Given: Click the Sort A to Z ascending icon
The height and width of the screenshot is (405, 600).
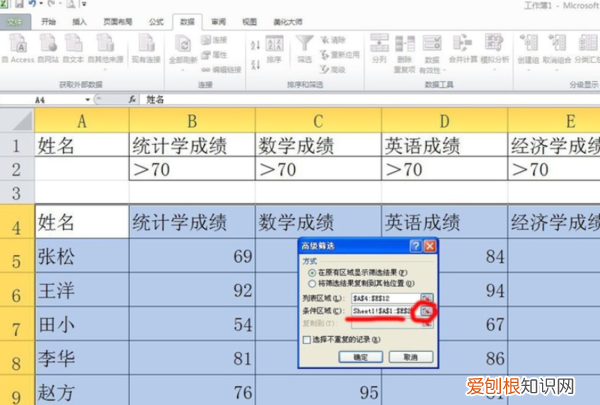Looking at the screenshot, I should tap(255, 45).
